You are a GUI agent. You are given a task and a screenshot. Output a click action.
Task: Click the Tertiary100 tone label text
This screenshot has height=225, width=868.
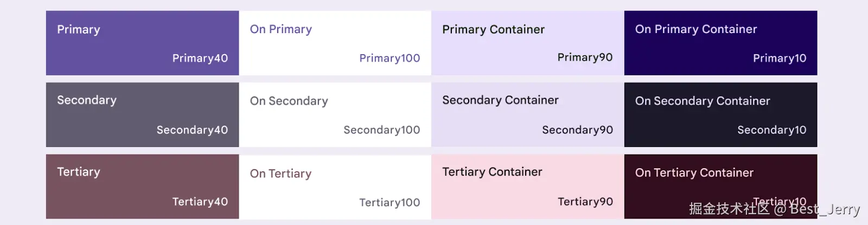coord(390,202)
